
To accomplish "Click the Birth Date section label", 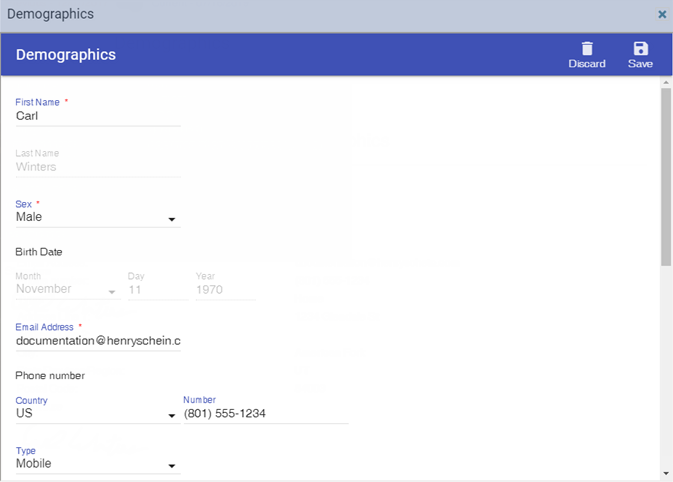I will [39, 252].
